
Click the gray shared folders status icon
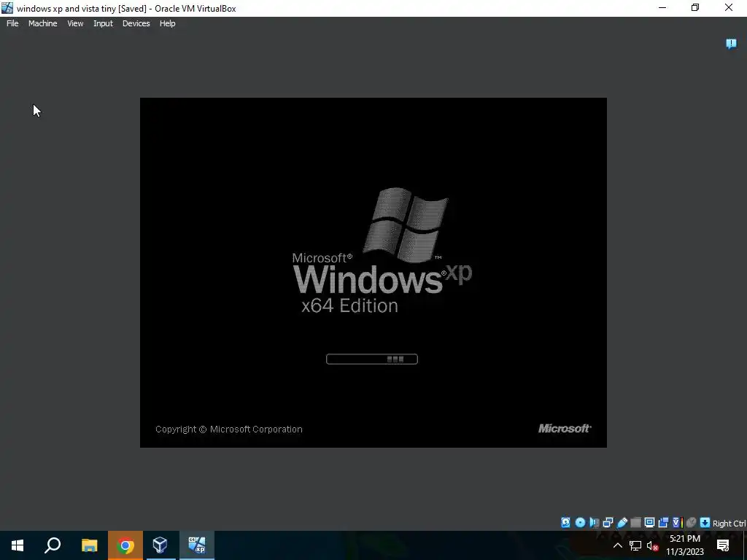tap(635, 522)
